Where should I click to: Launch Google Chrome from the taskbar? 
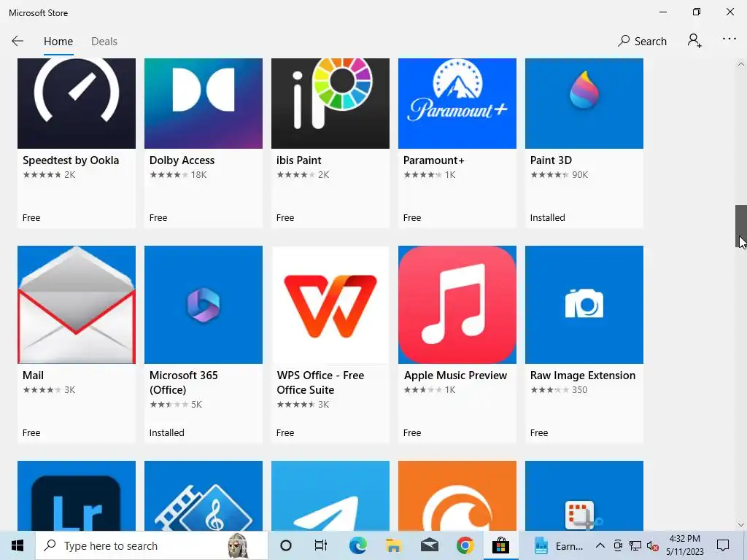(465, 545)
